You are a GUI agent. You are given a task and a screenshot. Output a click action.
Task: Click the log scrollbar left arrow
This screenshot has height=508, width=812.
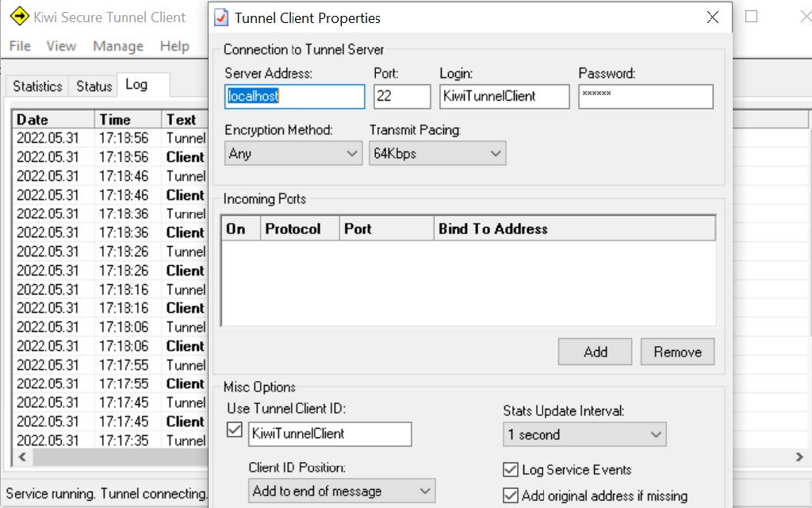pyautogui.click(x=22, y=456)
